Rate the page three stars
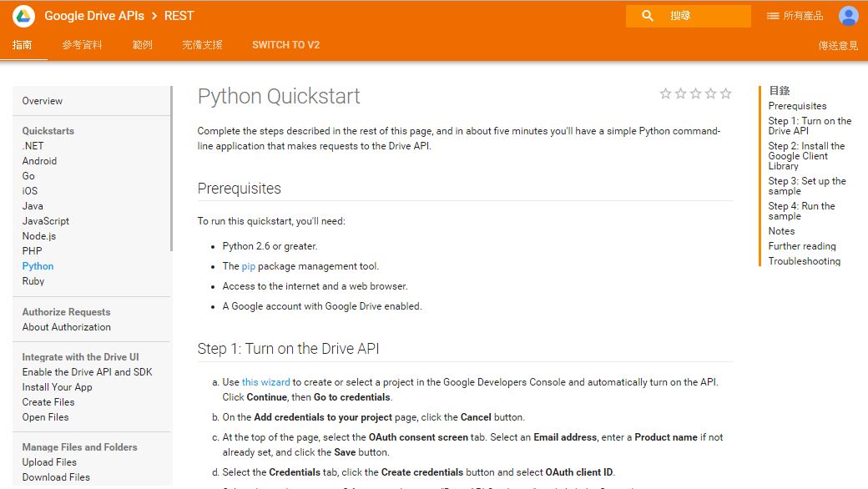This screenshot has height=489, width=868. (x=695, y=93)
